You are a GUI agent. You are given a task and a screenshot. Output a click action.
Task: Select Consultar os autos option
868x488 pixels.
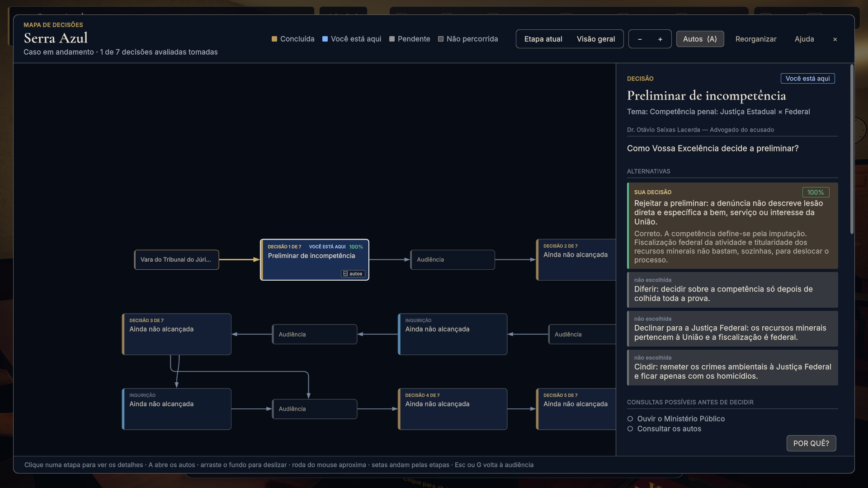664,429
